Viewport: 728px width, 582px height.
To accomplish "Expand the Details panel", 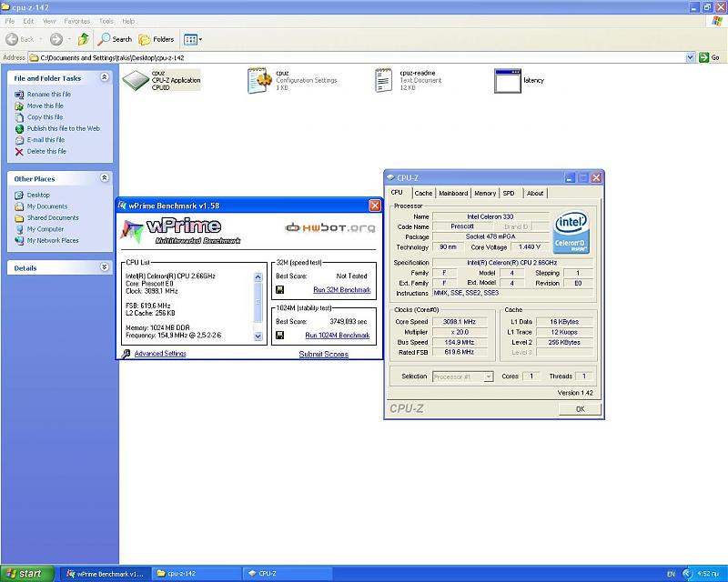I will coord(105,266).
